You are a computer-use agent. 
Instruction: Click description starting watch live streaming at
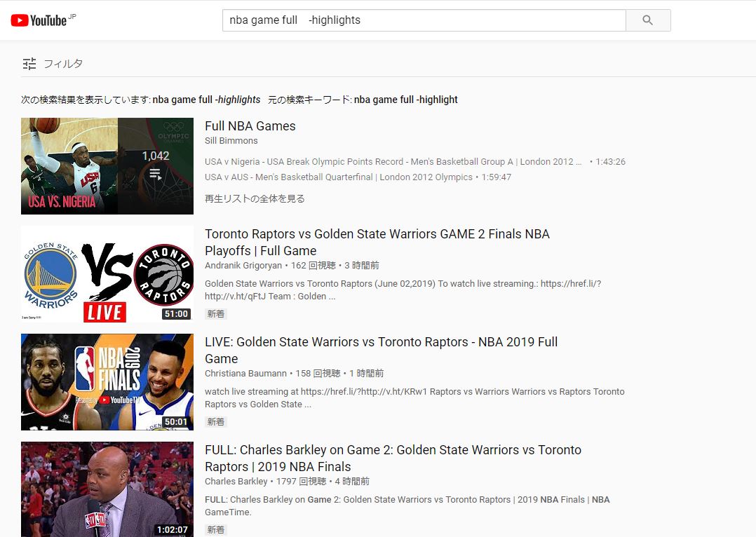point(414,398)
